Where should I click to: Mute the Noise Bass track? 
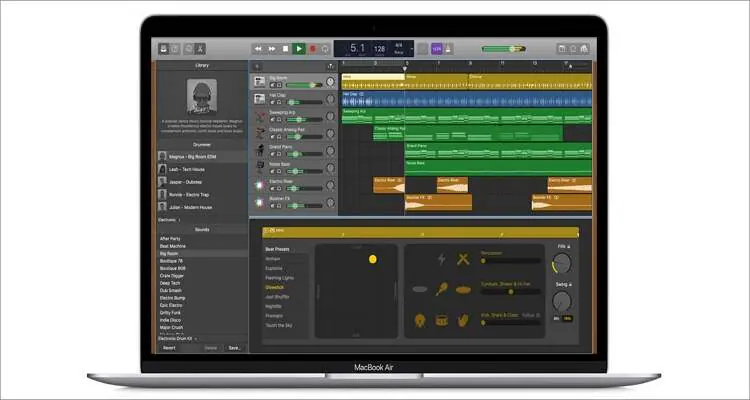click(x=273, y=171)
